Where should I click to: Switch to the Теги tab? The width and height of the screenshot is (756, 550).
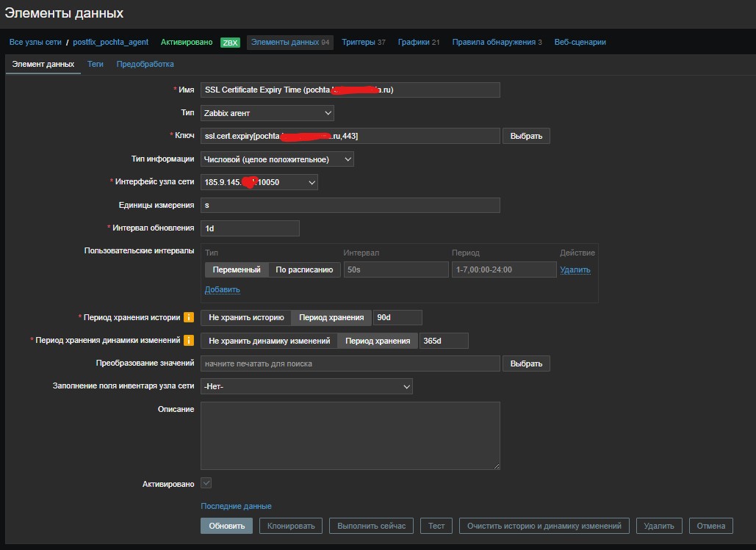96,64
